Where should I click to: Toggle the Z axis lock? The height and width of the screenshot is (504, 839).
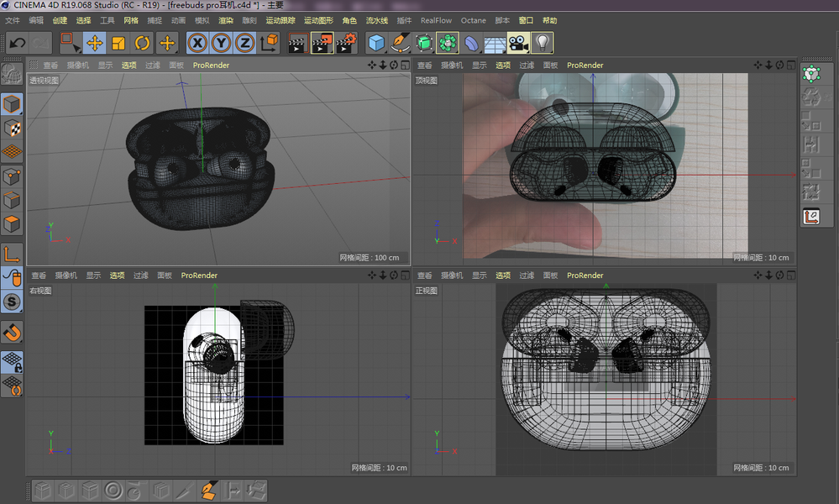pos(244,43)
